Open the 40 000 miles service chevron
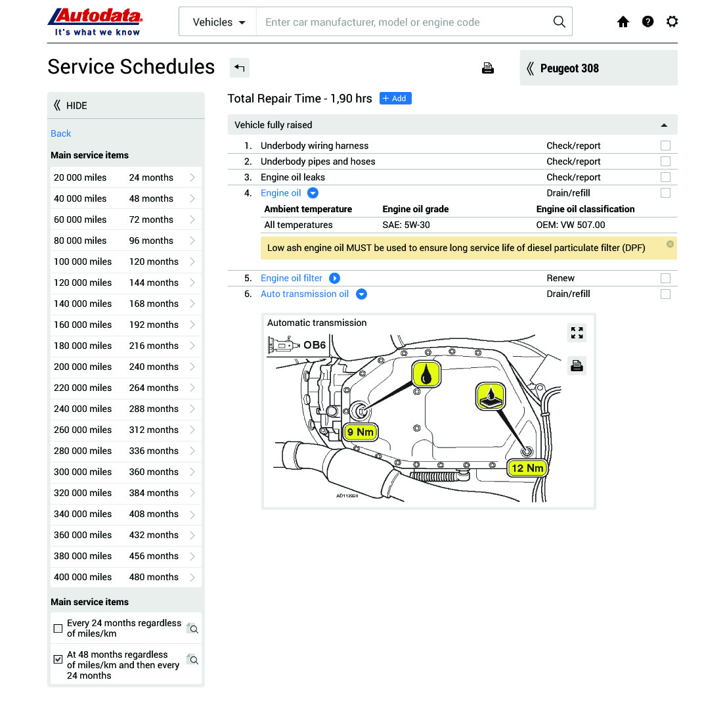The image size is (725, 728). pos(192,198)
